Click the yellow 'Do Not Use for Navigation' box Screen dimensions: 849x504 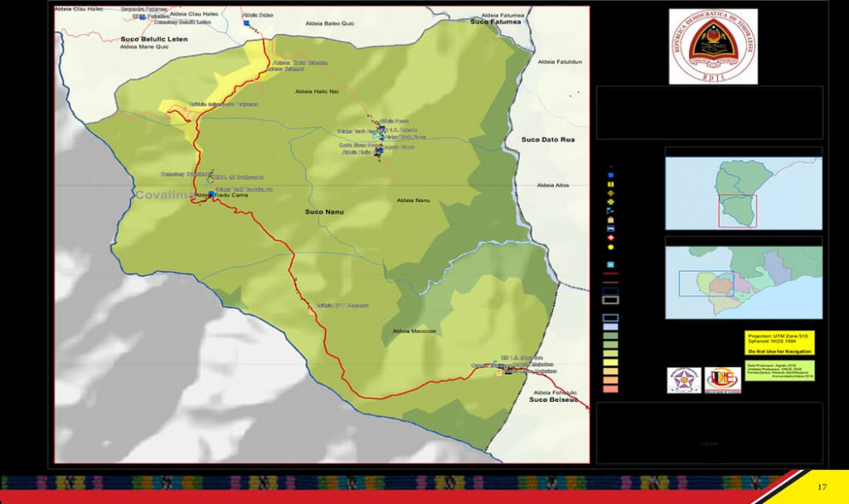[x=779, y=343]
